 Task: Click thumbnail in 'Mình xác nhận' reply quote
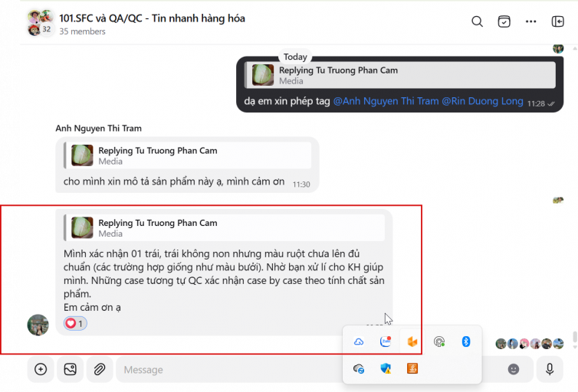pyautogui.click(x=82, y=227)
